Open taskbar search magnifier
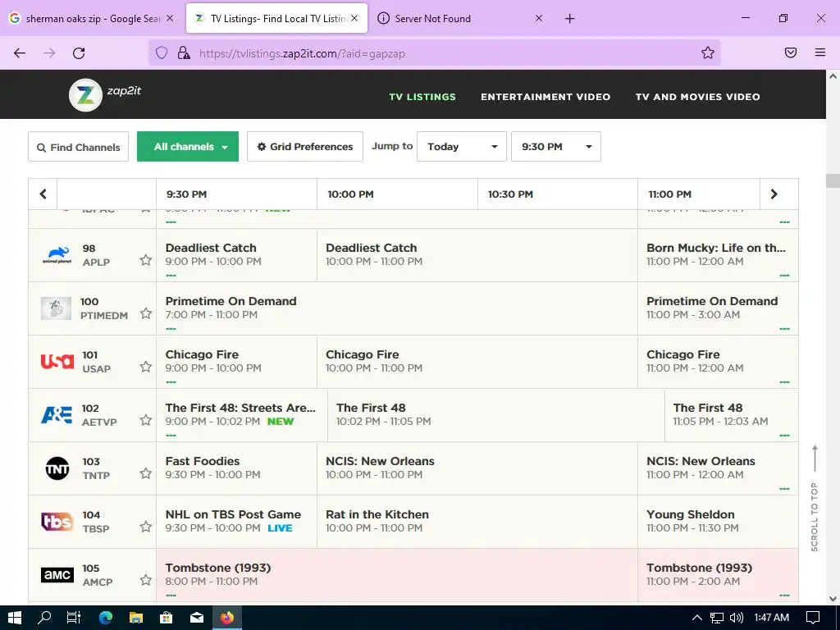 click(x=44, y=618)
